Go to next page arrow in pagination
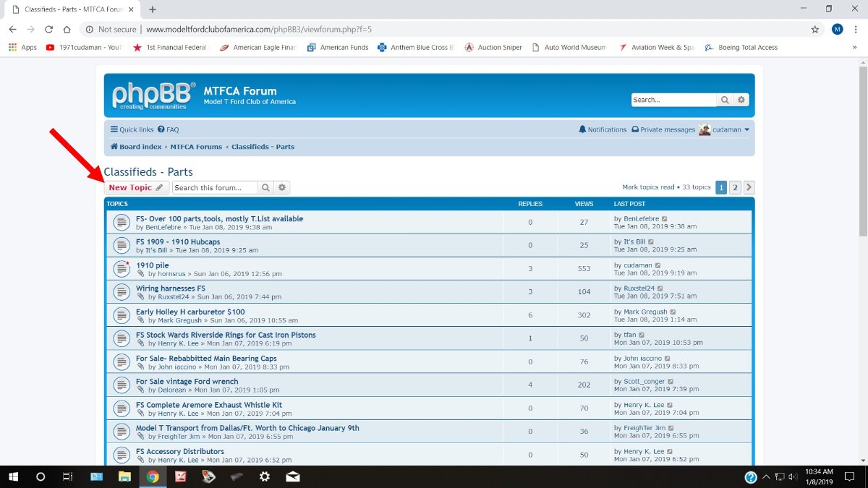 click(749, 188)
